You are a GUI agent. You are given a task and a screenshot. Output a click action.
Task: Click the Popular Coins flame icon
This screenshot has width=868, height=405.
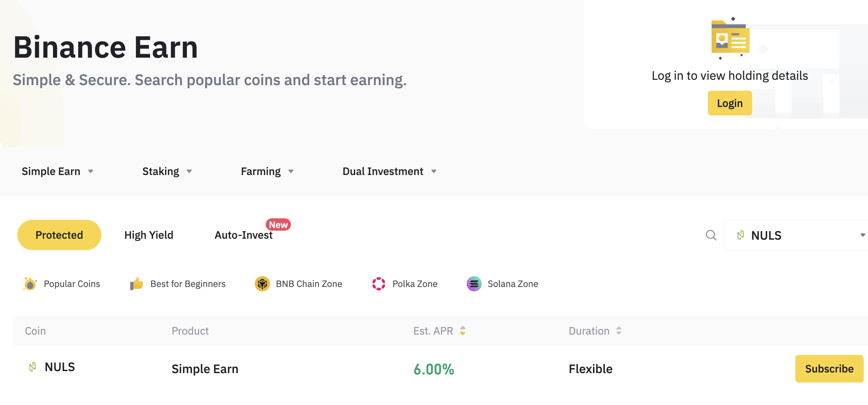pyautogui.click(x=30, y=284)
